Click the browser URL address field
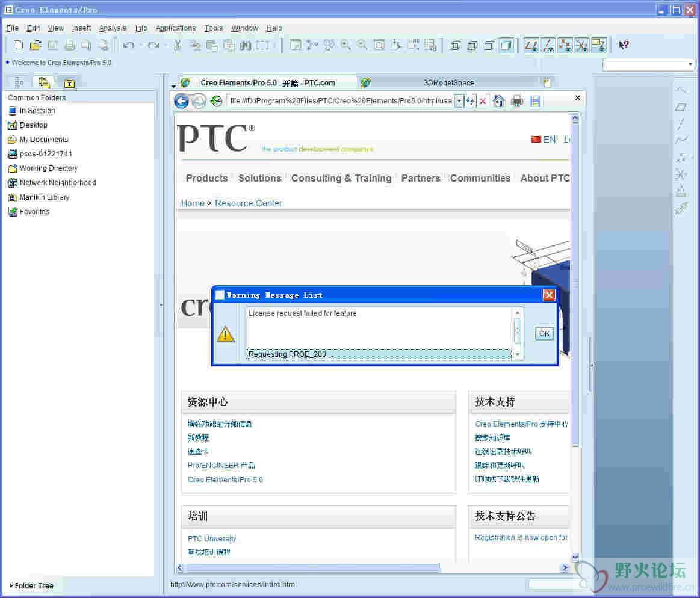Screen dimensions: 700x598 (341, 101)
